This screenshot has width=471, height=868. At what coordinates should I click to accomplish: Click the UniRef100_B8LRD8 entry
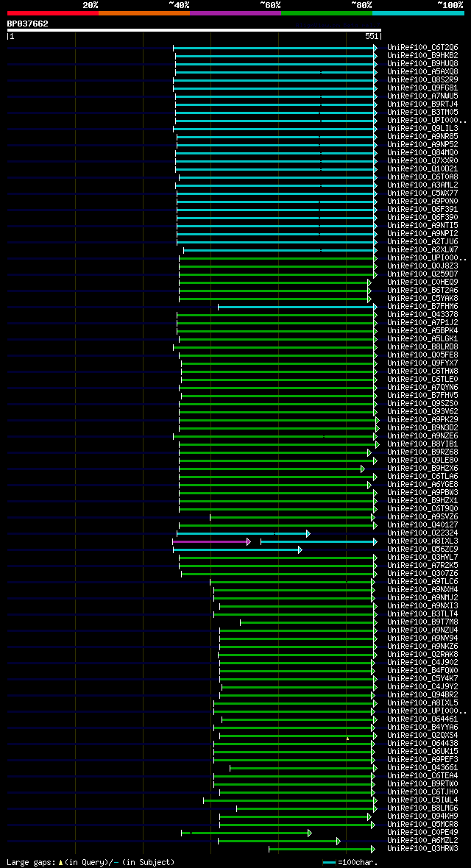coord(422,346)
